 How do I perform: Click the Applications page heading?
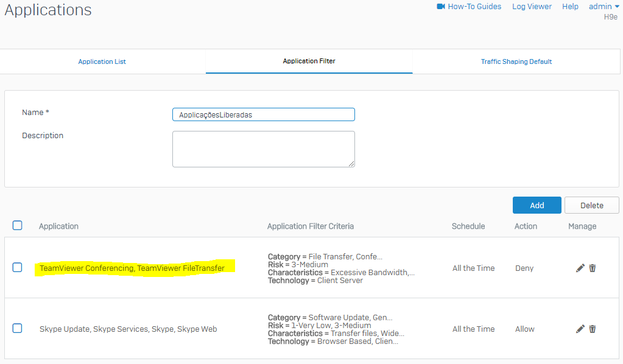point(48,10)
